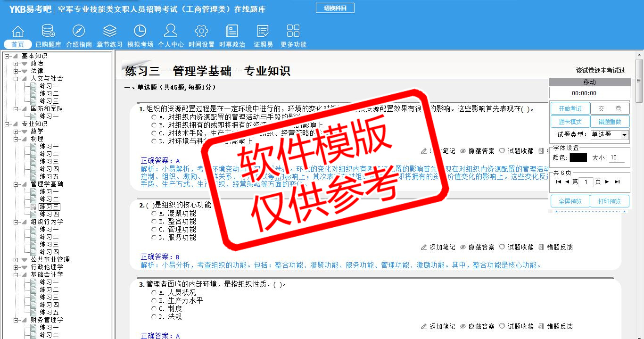Screen dimensions: 644x339
Task: Select option D 法规 for question 3
Action: (154, 317)
